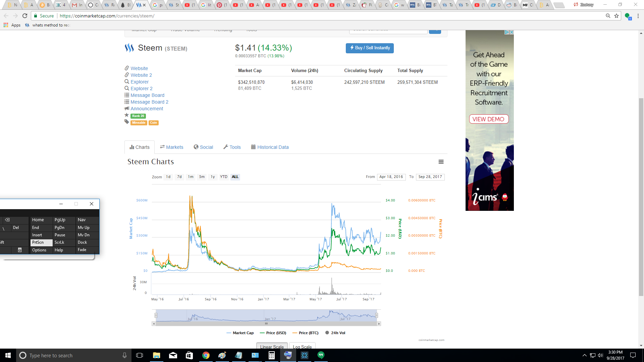644x362 pixels.
Task: Reload the page with refresh icon
Action: click(25, 16)
